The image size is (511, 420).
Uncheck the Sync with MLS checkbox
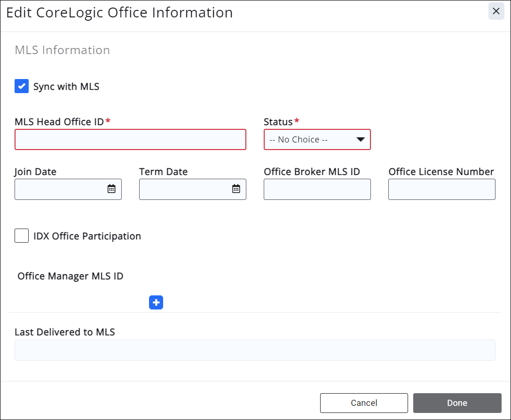pyautogui.click(x=22, y=86)
